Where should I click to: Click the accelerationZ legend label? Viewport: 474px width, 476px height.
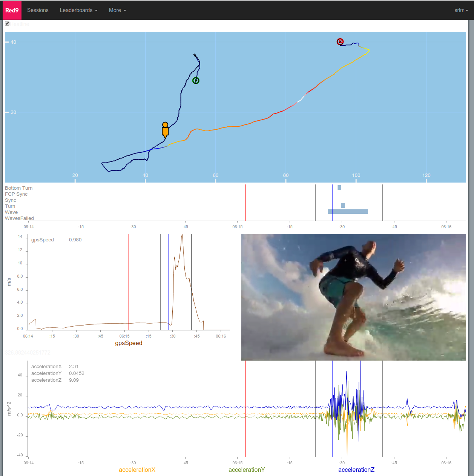coord(356,470)
